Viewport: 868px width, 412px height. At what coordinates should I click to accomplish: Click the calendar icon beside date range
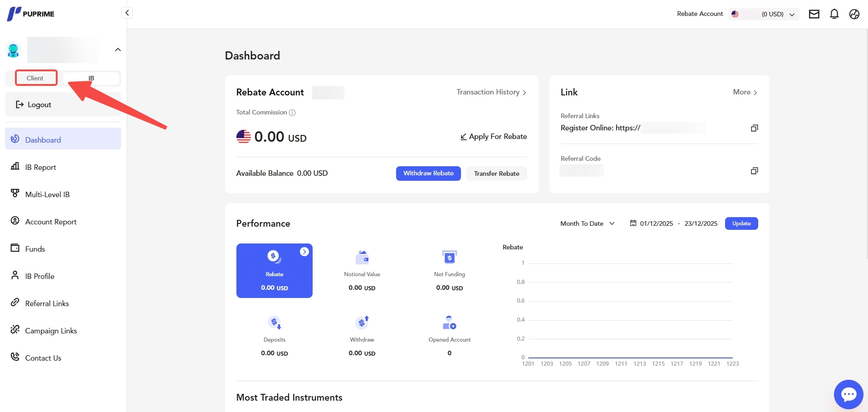pos(633,223)
